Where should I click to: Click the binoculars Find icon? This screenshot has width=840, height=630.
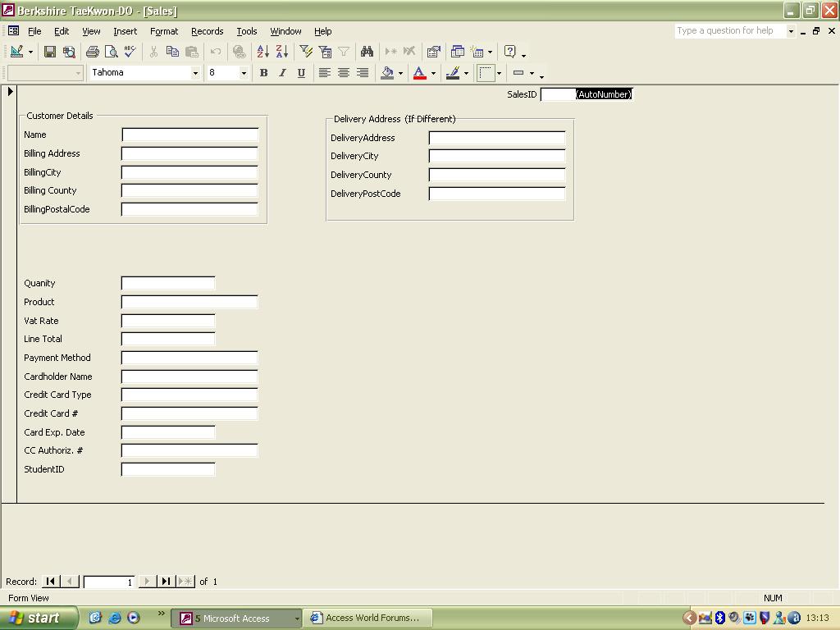coord(367,52)
